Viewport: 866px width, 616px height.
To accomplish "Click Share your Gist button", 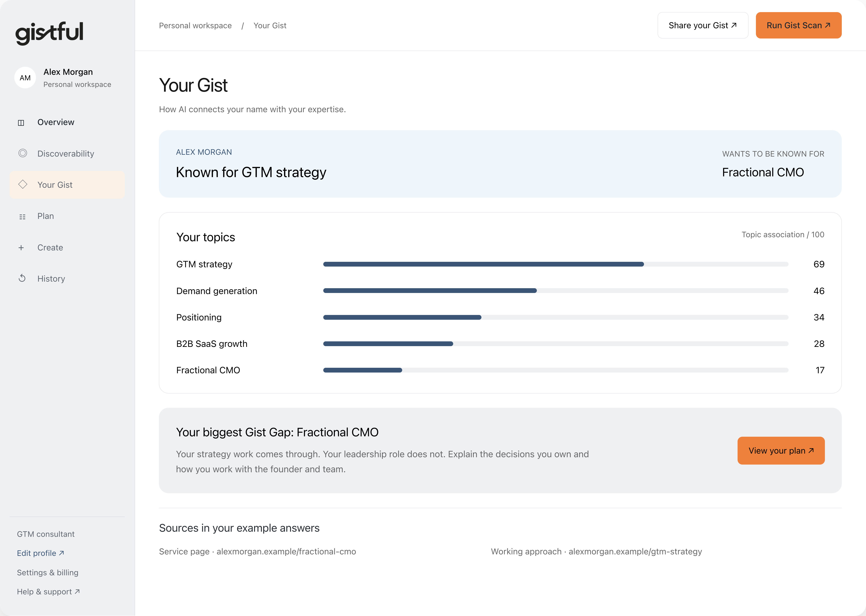I will (703, 25).
